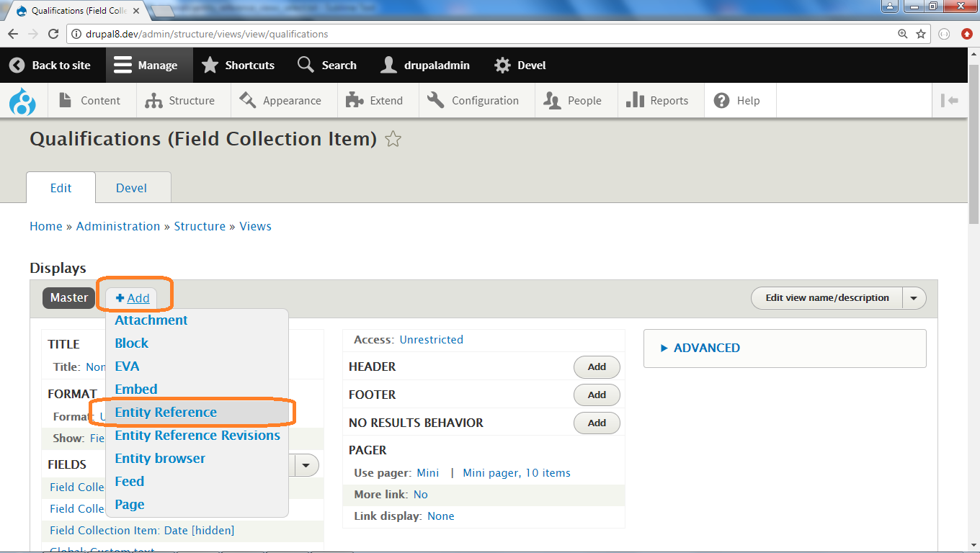Choose Entity Reference Revisions display
Viewport: 980px width, 553px height.
click(197, 436)
